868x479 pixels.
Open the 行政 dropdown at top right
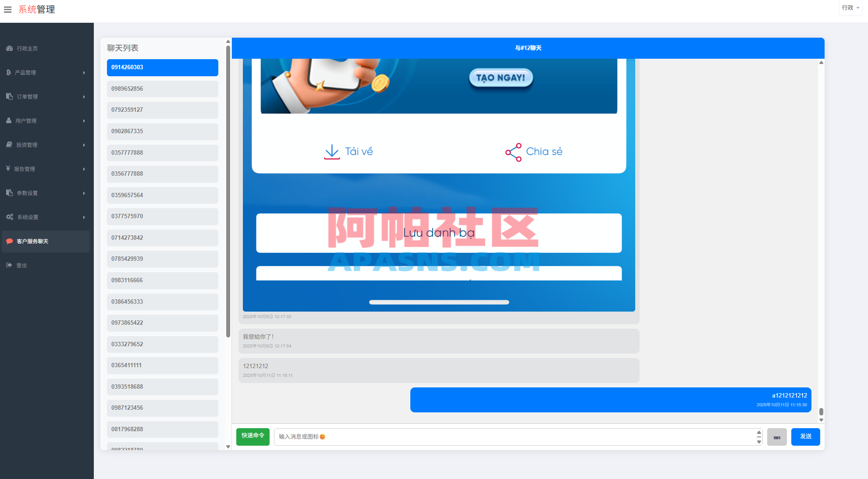point(850,8)
